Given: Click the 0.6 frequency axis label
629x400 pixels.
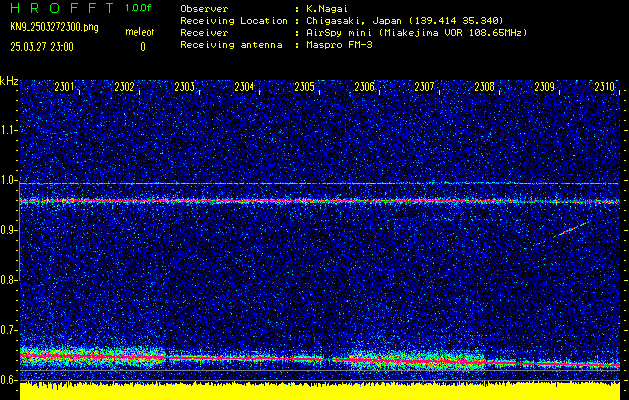Looking at the screenshot, I should tap(7, 380).
